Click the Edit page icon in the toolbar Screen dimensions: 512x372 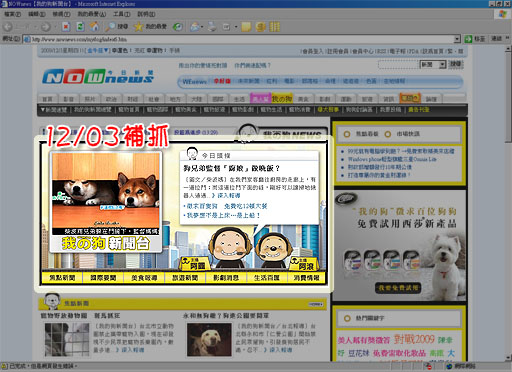(226, 27)
